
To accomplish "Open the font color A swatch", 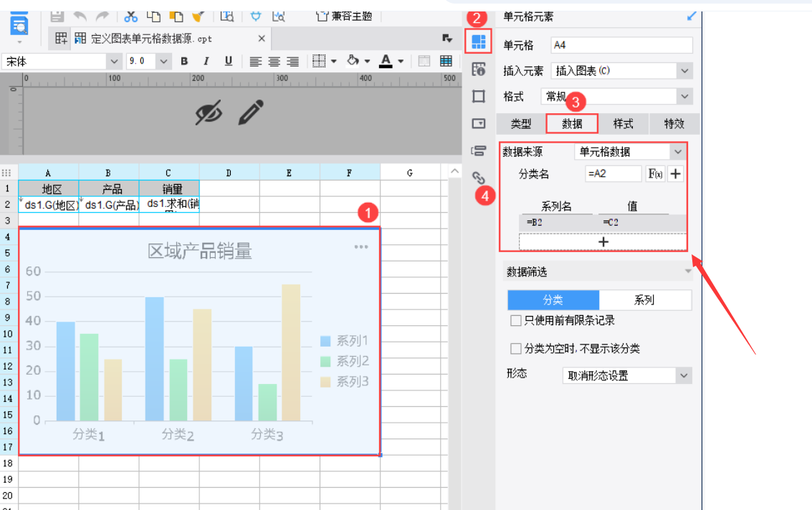I will pyautogui.click(x=386, y=62).
